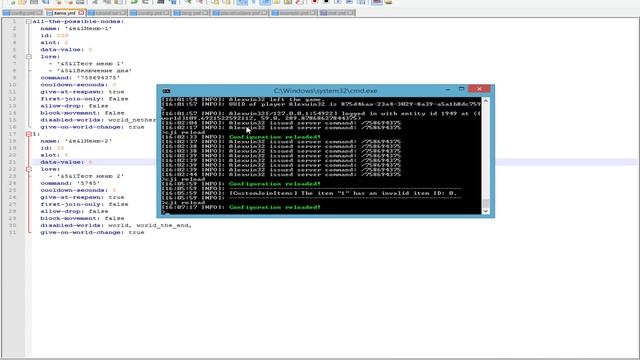Click line number 1 in the margin
The width and height of the screenshot is (640, 360).
14,21
